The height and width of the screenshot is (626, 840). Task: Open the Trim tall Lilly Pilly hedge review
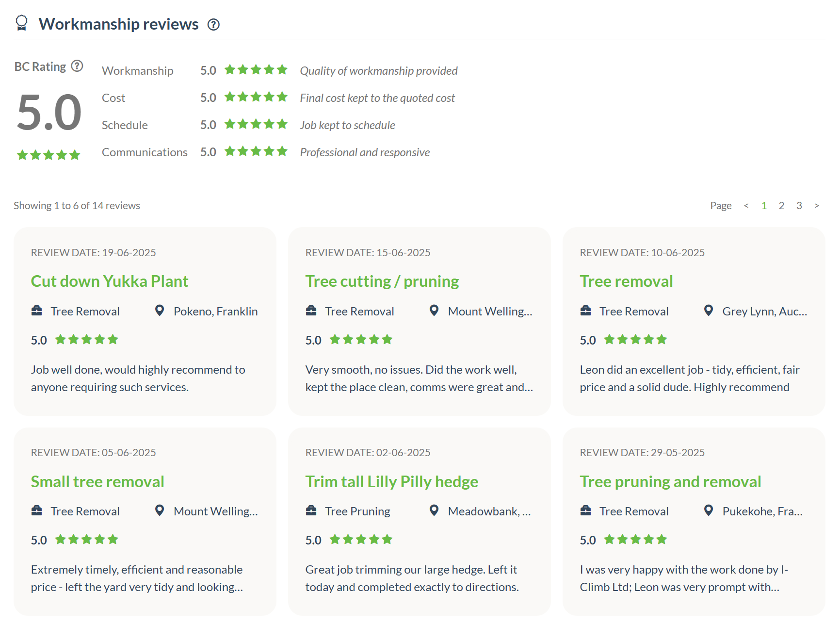point(391,482)
